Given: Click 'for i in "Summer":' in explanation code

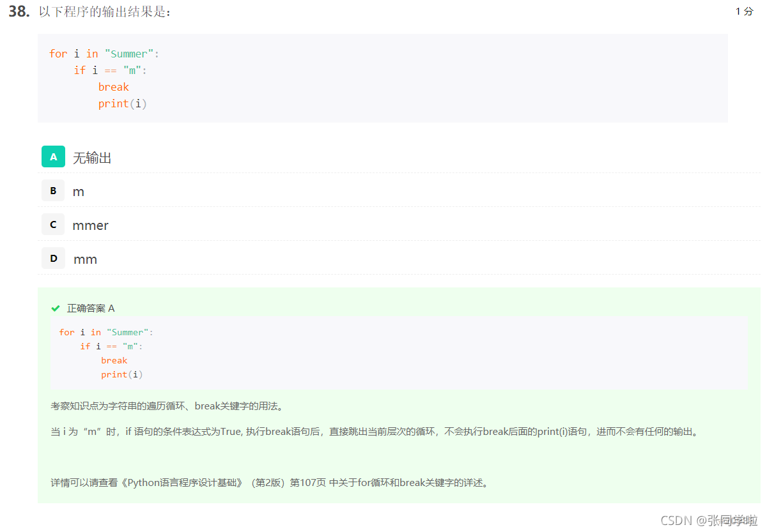Looking at the screenshot, I should tap(106, 332).
